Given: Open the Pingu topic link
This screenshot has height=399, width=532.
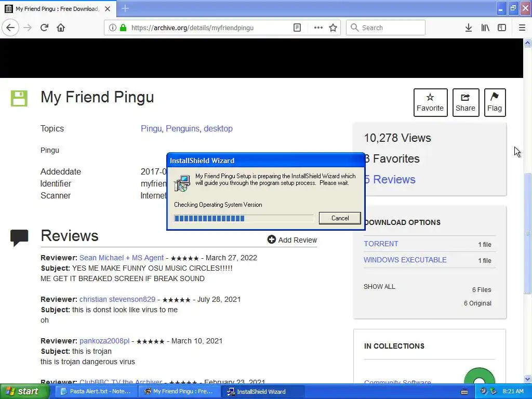Looking at the screenshot, I should pyautogui.click(x=151, y=129).
